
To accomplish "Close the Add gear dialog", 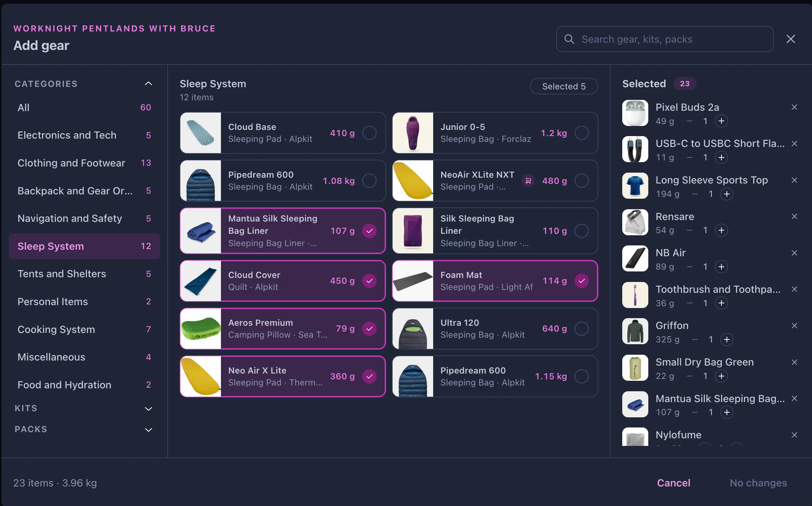I will [x=791, y=39].
